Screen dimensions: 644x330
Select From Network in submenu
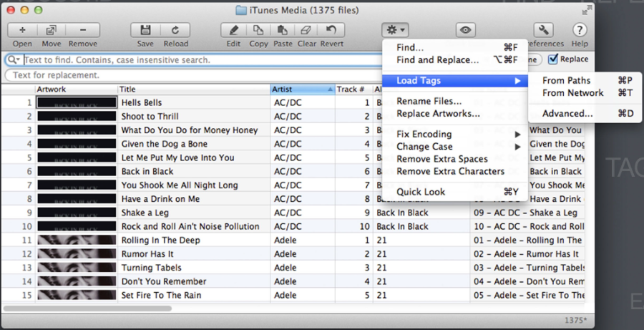(585, 93)
